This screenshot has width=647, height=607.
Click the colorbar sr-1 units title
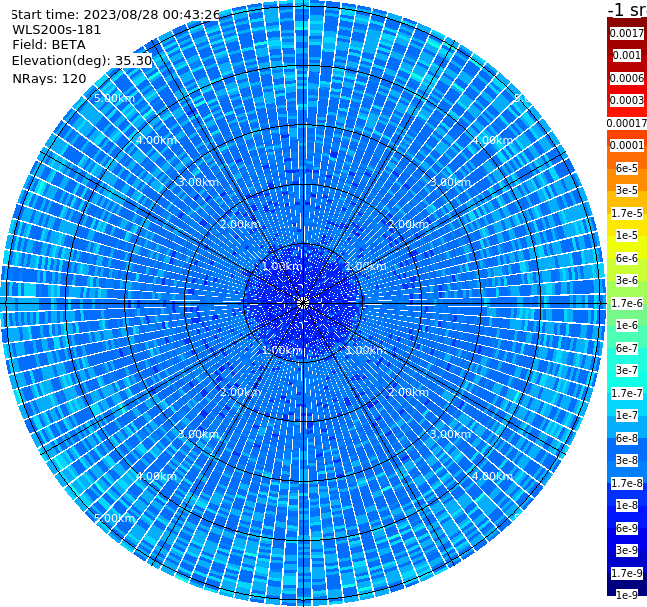(x=627, y=9)
